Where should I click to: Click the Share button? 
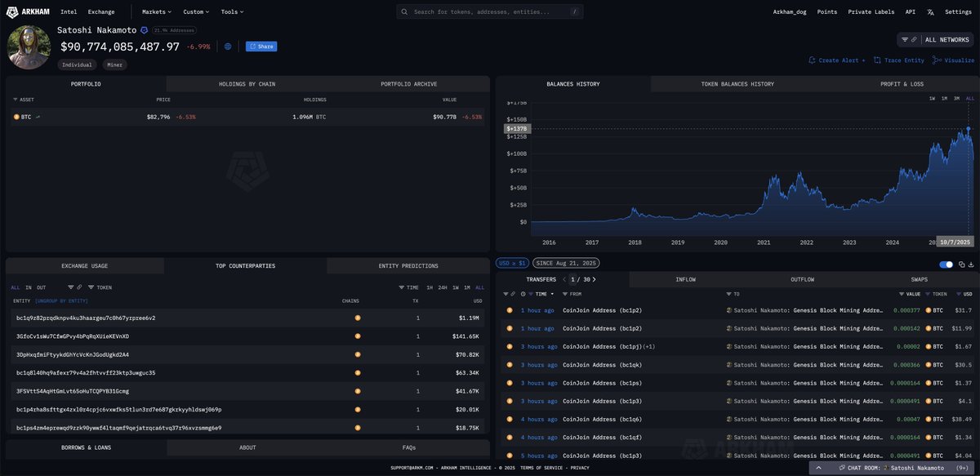261,47
